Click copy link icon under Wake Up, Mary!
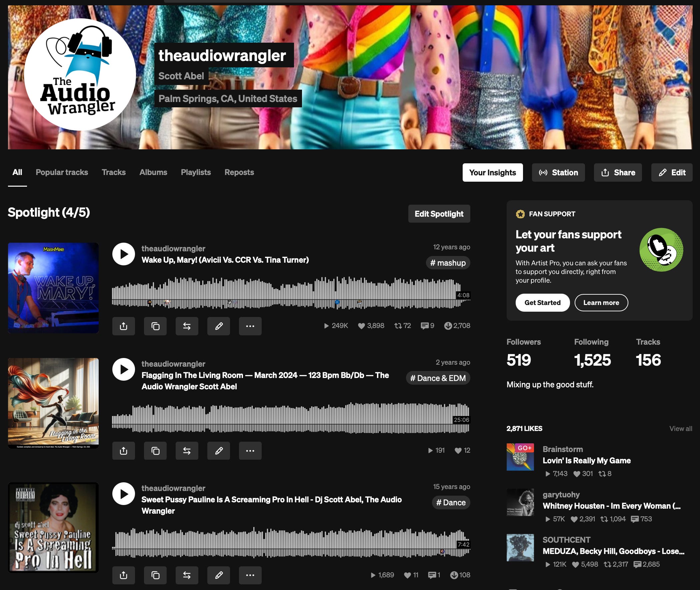 click(155, 326)
